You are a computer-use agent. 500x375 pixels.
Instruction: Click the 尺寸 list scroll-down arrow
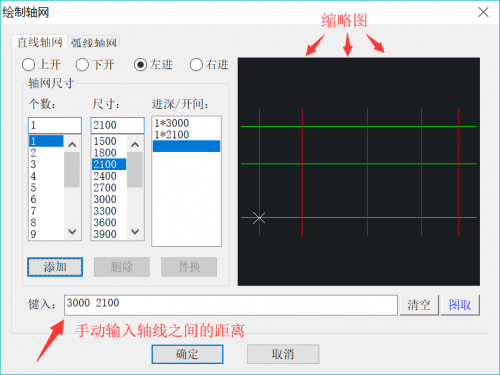[135, 231]
